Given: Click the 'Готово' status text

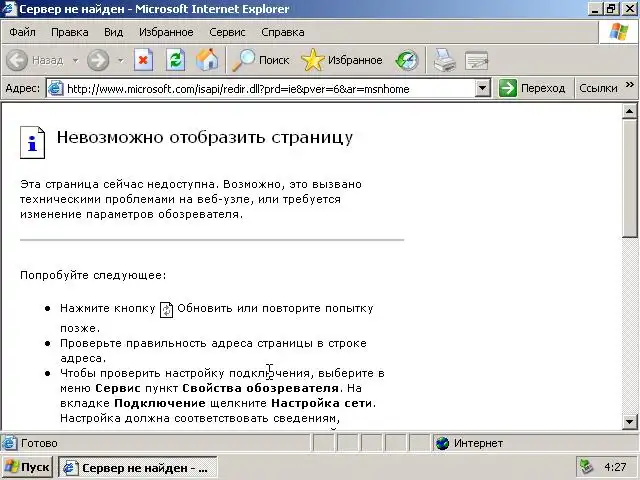Looking at the screenshot, I should click(39, 443).
